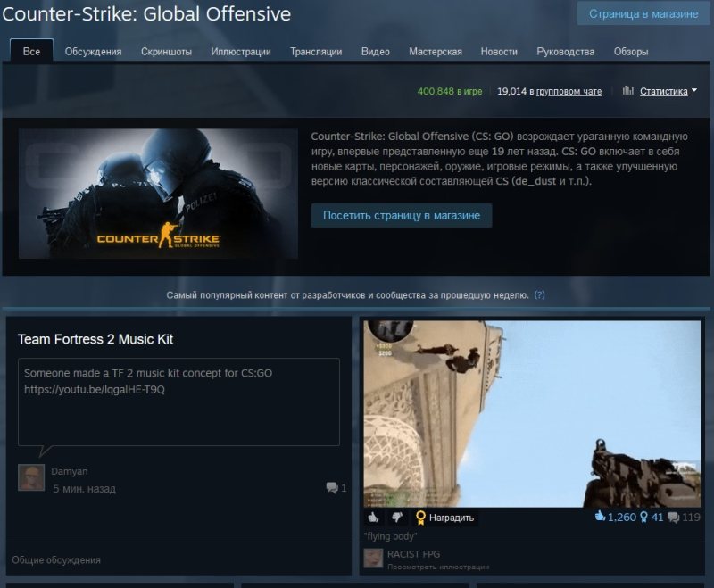Expand the Статистика dropdown arrow
This screenshot has height=588, width=714.
(694, 90)
